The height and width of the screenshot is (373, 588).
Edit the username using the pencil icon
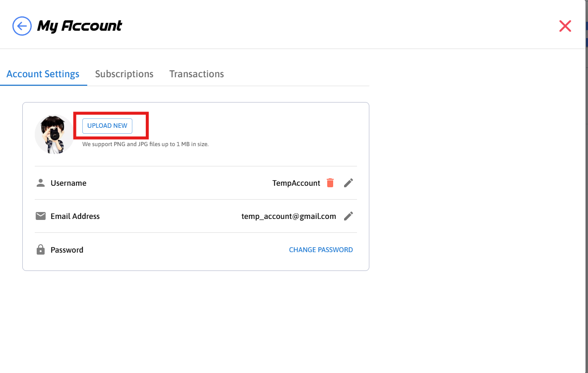coord(349,183)
